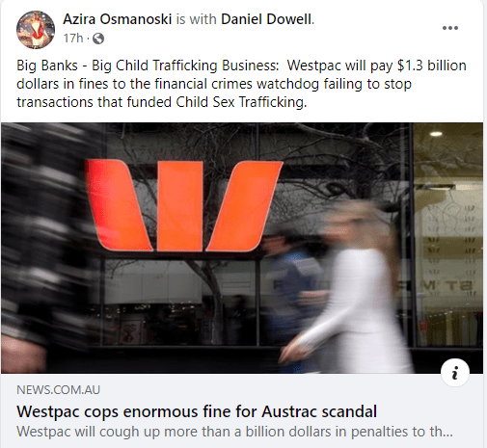Viewport: 487px width, 448px height.
Task: Open Azira Osmanoski's profile picture avatar
Action: coord(36,30)
